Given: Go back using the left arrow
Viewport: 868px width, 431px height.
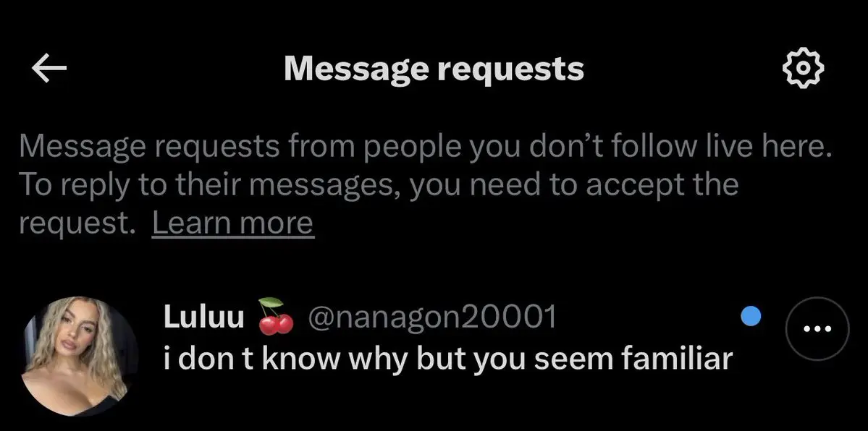Looking at the screenshot, I should tap(49, 69).
